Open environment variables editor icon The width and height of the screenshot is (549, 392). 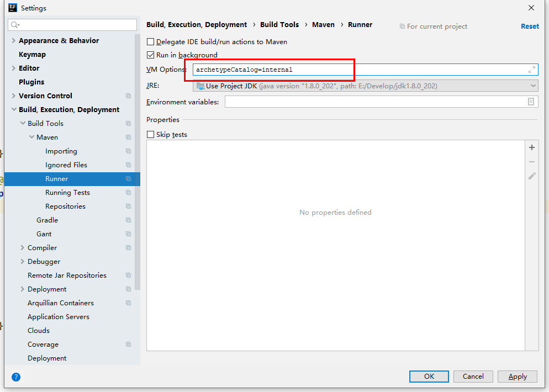pos(531,102)
